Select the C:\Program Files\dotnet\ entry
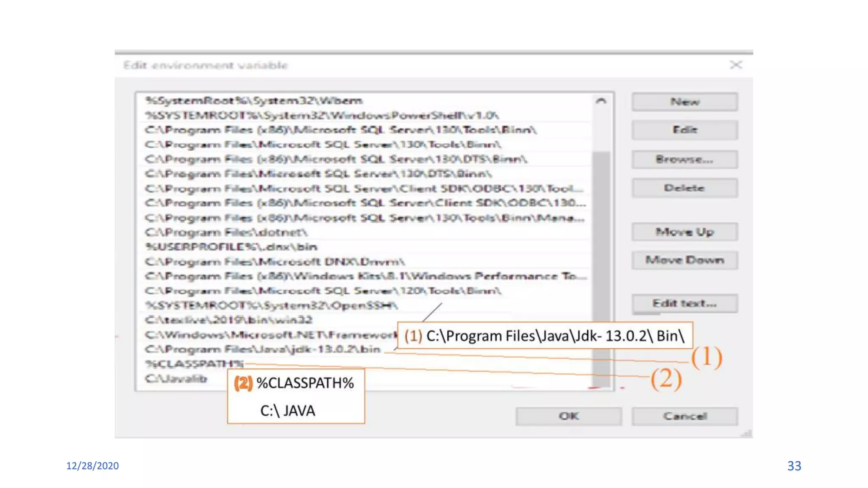 (x=226, y=232)
